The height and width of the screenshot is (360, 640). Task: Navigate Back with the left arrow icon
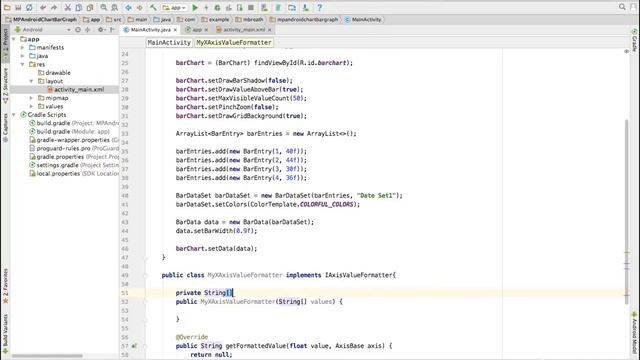[128, 7]
